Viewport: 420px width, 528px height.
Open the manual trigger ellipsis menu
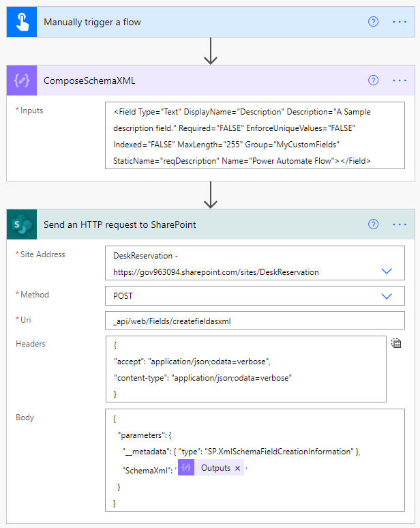[400, 22]
